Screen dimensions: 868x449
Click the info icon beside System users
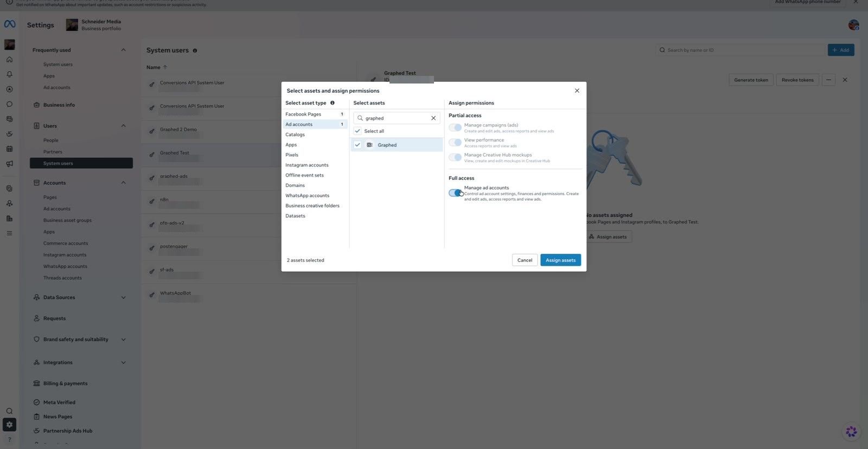[x=195, y=50]
